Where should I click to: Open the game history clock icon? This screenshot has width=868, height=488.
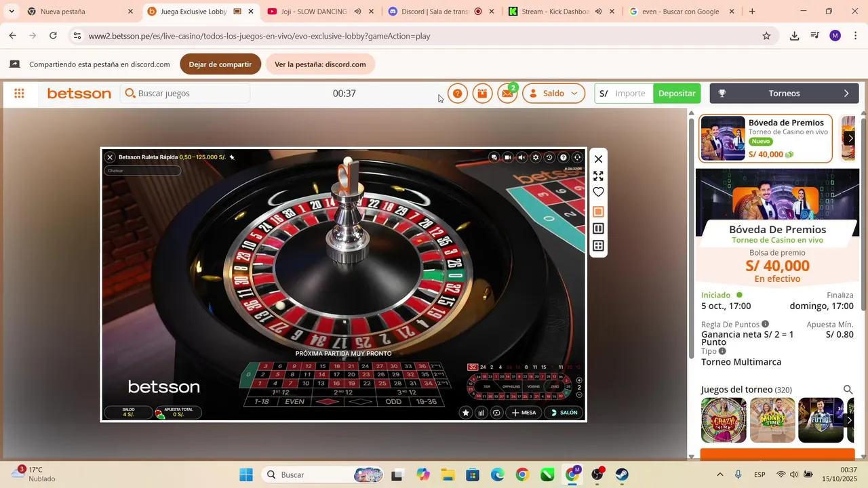click(x=549, y=157)
